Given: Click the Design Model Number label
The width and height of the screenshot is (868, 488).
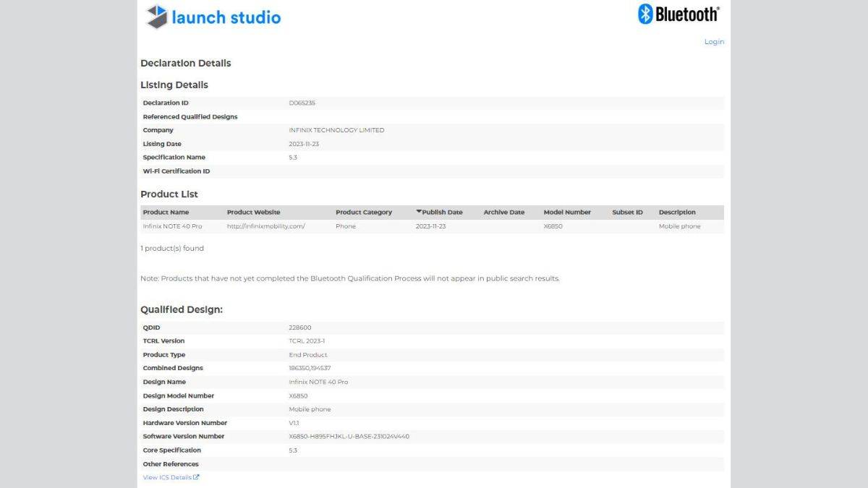Looking at the screenshot, I should 179,396.
